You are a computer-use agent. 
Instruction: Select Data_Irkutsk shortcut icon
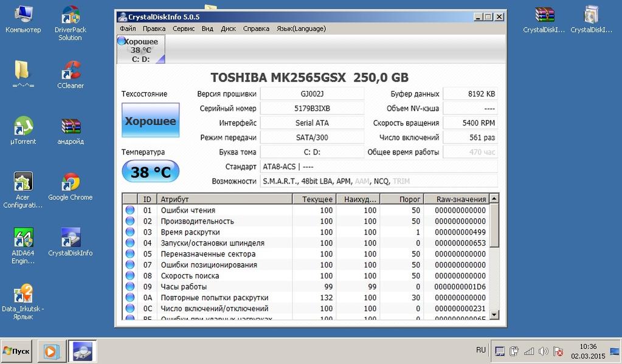click(x=23, y=302)
